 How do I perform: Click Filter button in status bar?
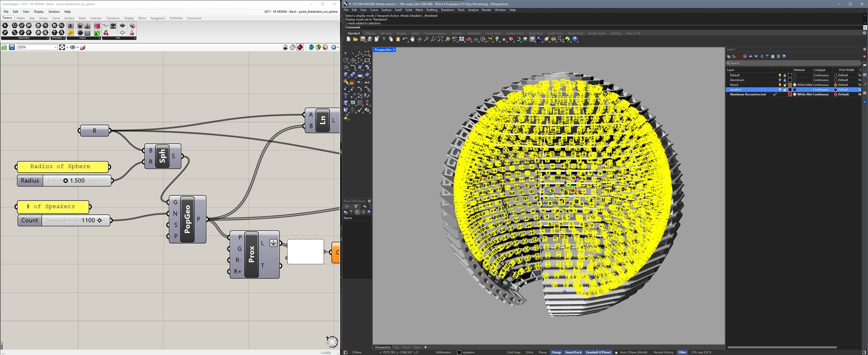tap(682, 352)
